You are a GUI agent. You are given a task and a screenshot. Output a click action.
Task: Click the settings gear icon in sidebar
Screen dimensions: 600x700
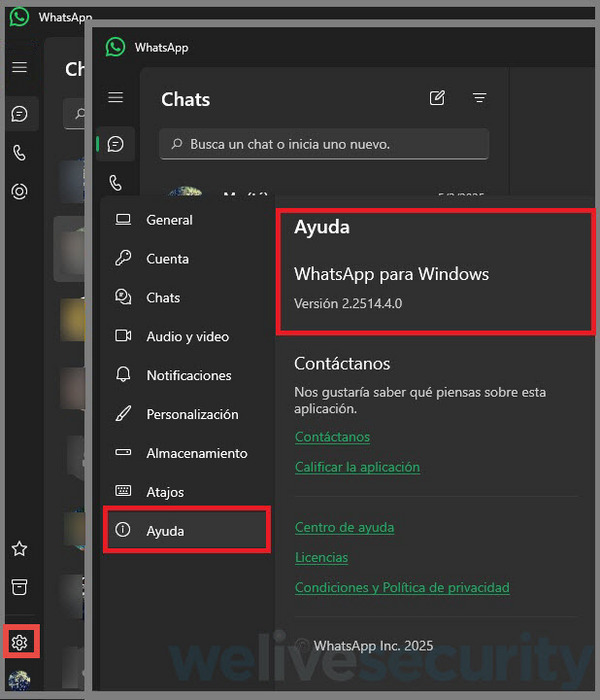(x=20, y=641)
